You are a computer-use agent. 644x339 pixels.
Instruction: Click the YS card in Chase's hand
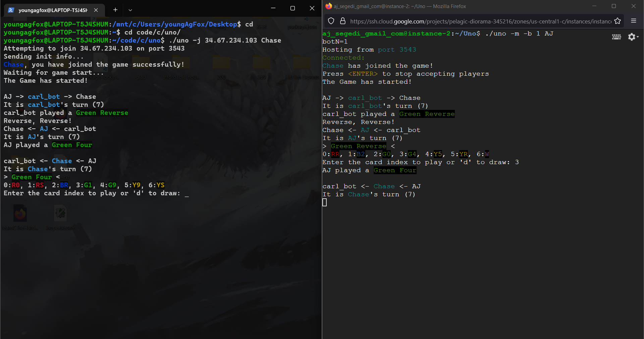[161, 185]
